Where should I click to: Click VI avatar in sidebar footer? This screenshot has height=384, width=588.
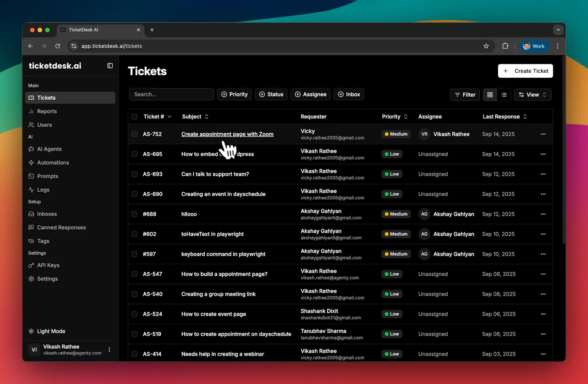pos(34,350)
